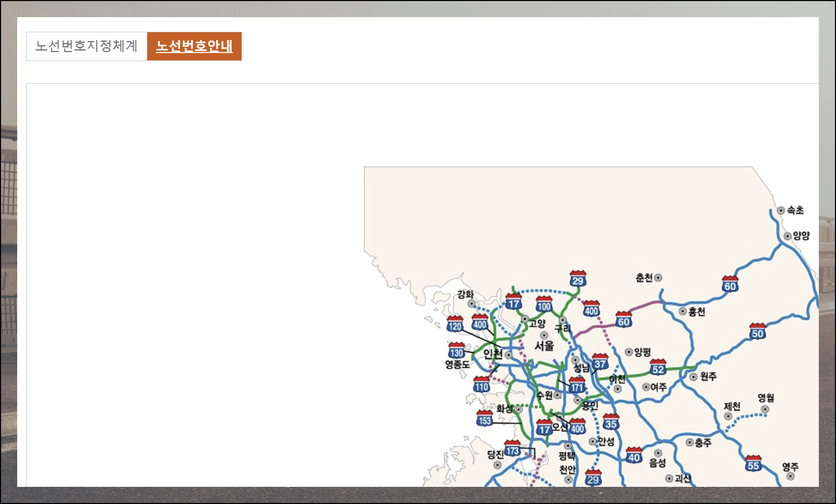Click the 영월 city label

(766, 398)
